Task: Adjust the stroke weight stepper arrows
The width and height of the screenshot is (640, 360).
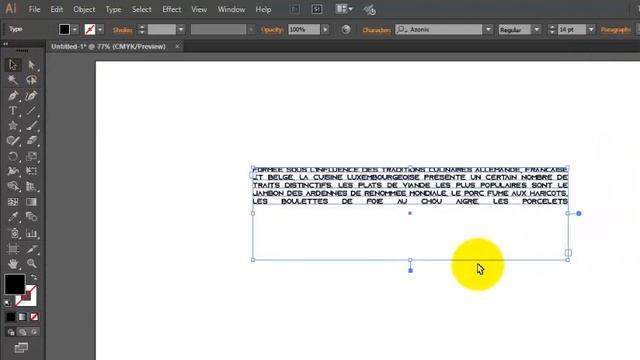Action: coord(142,29)
